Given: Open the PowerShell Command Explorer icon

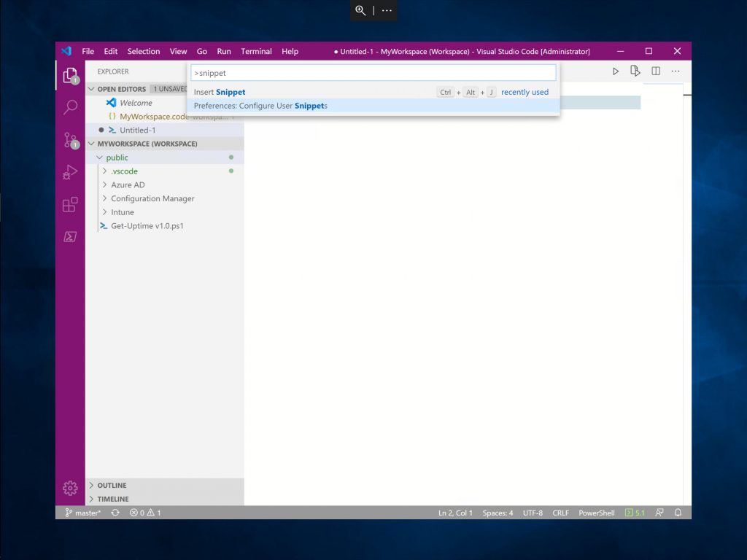Looking at the screenshot, I should (x=70, y=237).
